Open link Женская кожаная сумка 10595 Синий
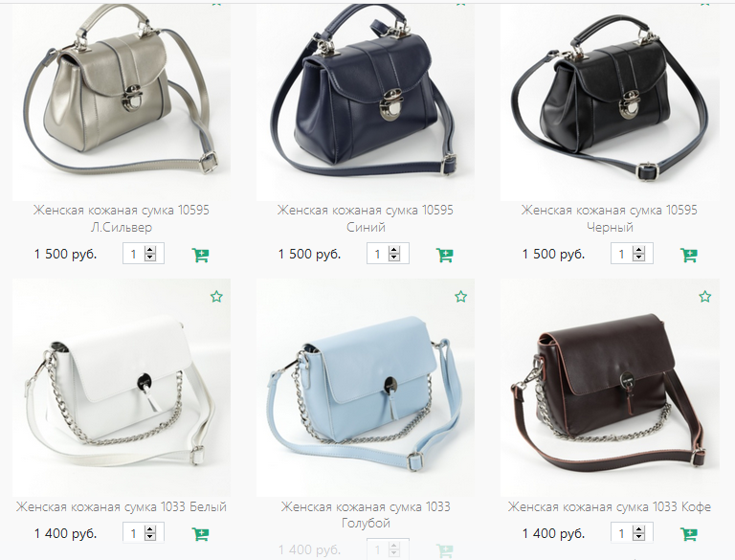The width and height of the screenshot is (735, 560). [366, 218]
